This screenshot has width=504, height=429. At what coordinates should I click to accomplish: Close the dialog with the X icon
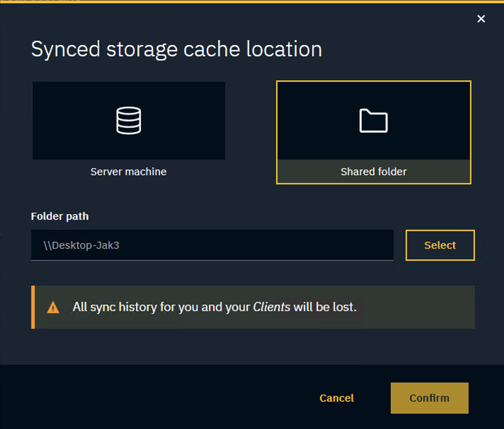coord(481,19)
